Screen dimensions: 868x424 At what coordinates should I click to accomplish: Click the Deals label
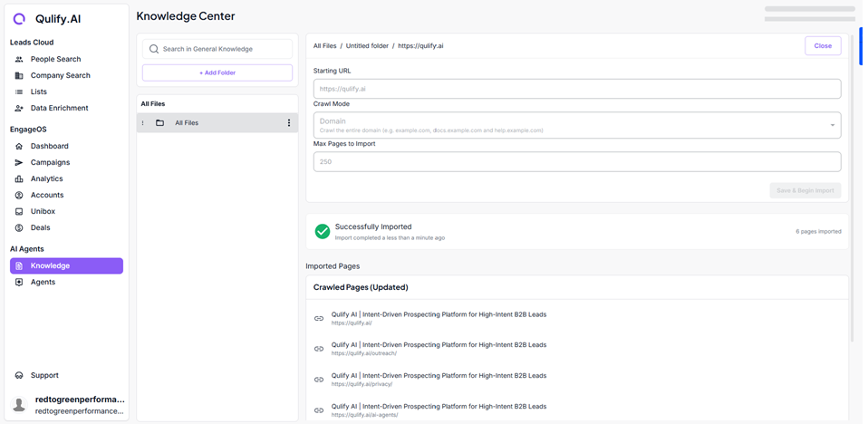click(41, 227)
